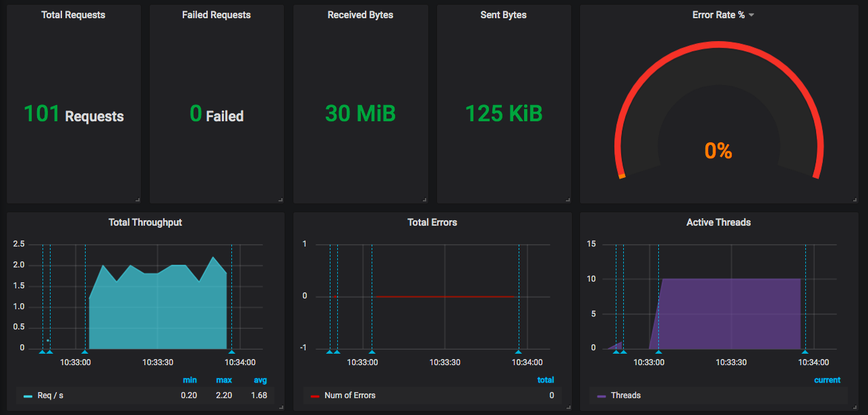This screenshot has width=868, height=415.
Task: Grab the Total Requests panel resize handle
Action: pos(138,199)
